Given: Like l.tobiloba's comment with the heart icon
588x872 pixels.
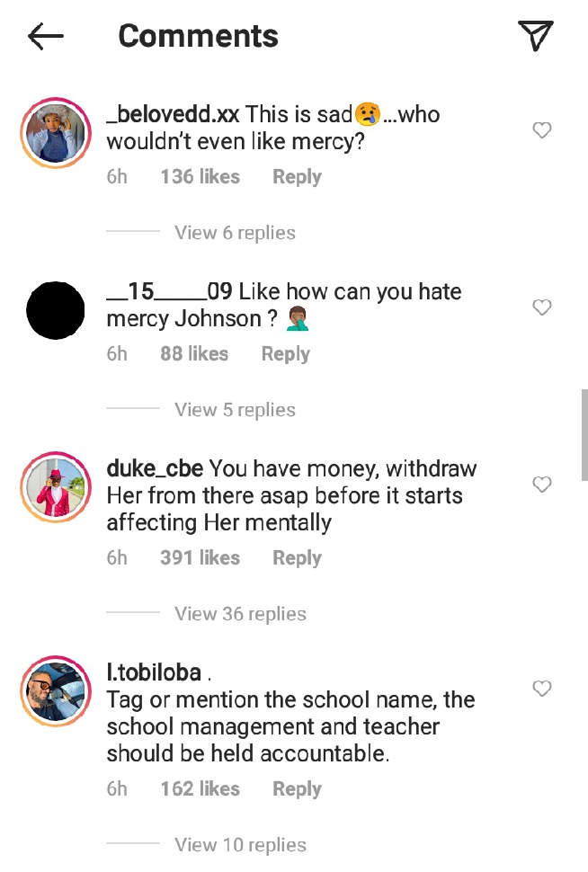Looking at the screenshot, I should pyautogui.click(x=542, y=689).
